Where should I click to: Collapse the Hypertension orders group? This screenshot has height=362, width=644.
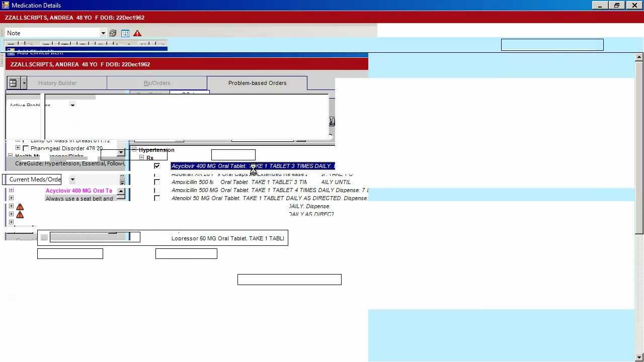pos(134,149)
